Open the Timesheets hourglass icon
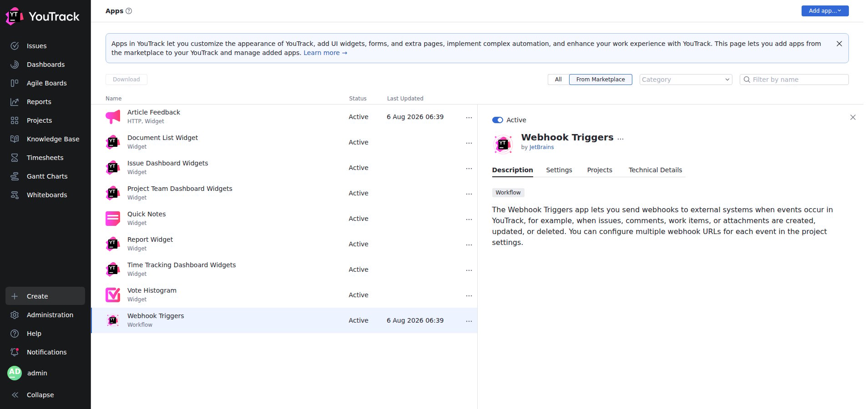This screenshot has height=409, width=868. 15,158
